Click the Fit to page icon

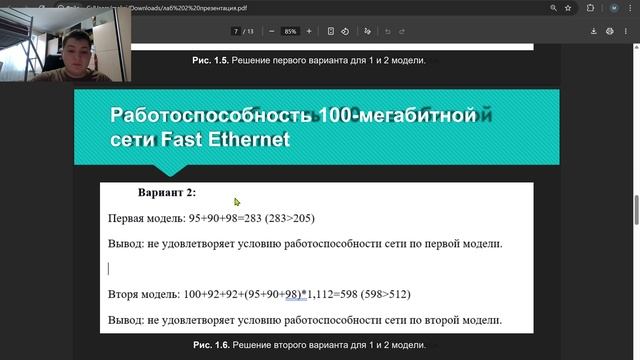pyautogui.click(x=331, y=31)
